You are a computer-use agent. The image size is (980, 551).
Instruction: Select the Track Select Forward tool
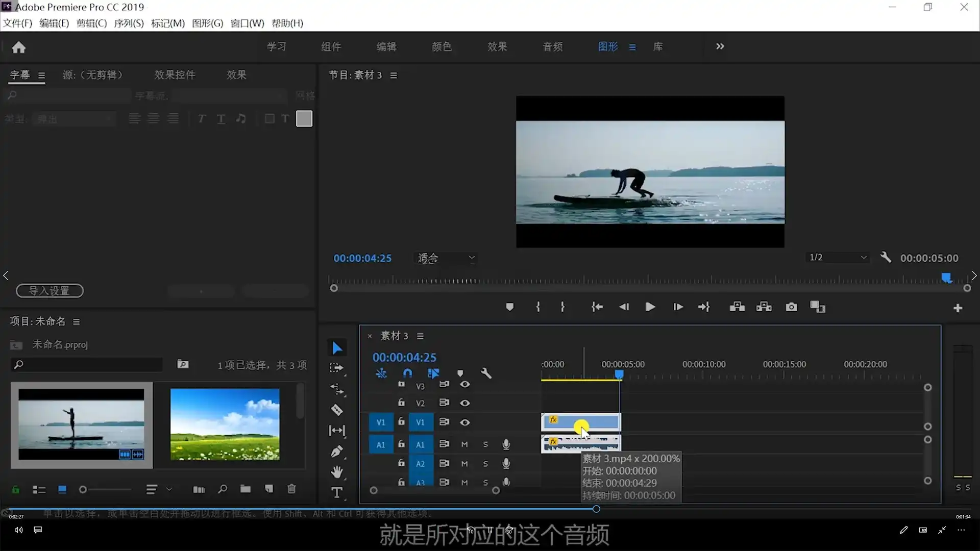(x=337, y=368)
